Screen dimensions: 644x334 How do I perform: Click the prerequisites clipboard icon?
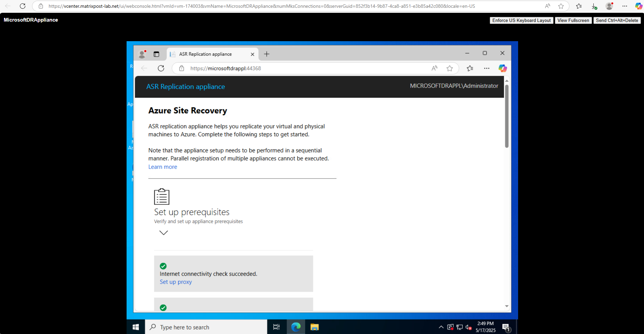click(x=162, y=196)
